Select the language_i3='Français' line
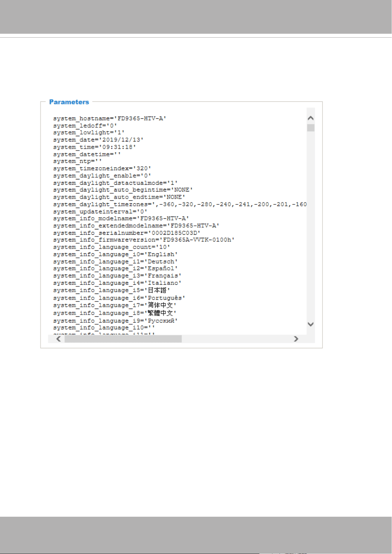The width and height of the screenshot is (392, 554). pos(117,276)
